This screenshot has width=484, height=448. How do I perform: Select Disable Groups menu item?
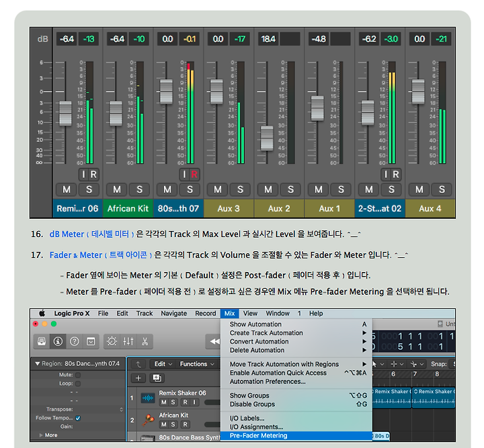click(x=296, y=404)
